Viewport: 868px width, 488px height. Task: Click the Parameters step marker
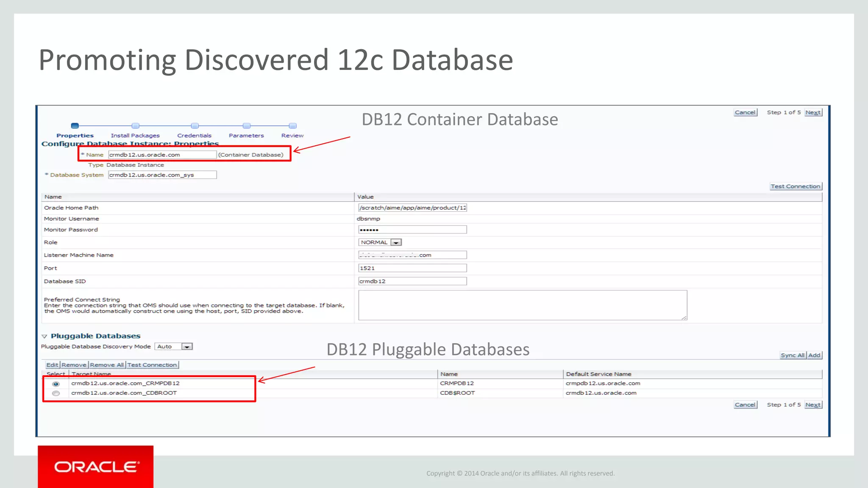247,126
